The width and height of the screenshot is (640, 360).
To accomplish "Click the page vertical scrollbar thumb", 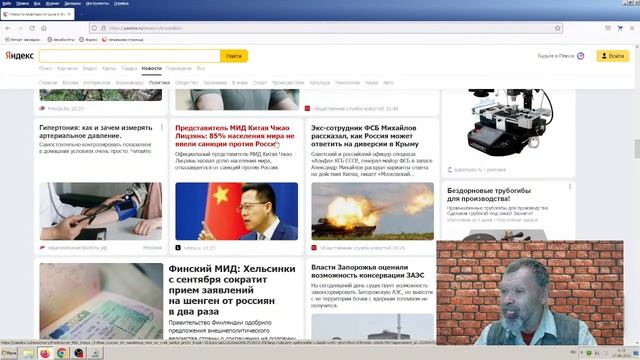I will click(x=637, y=149).
